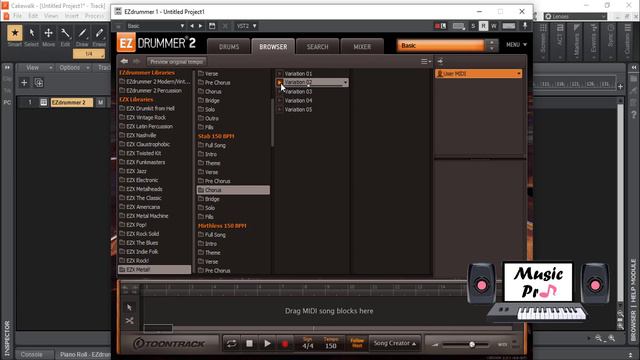Click the Tempo 150 value
Viewport: 640px width, 360px height.
point(331,346)
